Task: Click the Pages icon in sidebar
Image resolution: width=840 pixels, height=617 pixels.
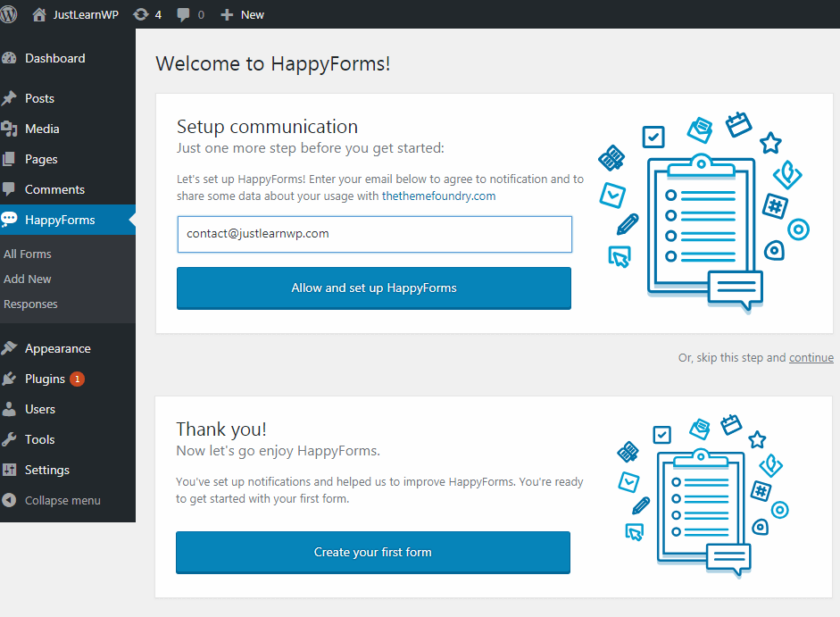Action: [9, 159]
